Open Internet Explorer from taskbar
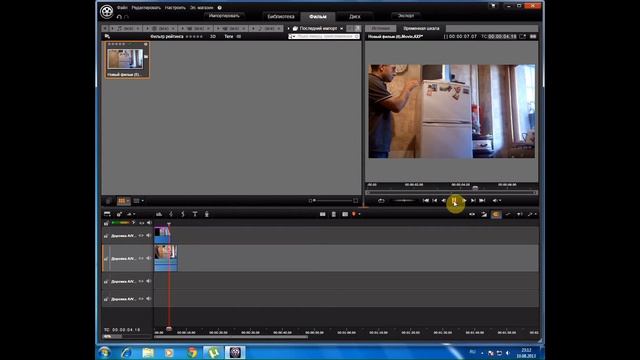 click(126, 352)
